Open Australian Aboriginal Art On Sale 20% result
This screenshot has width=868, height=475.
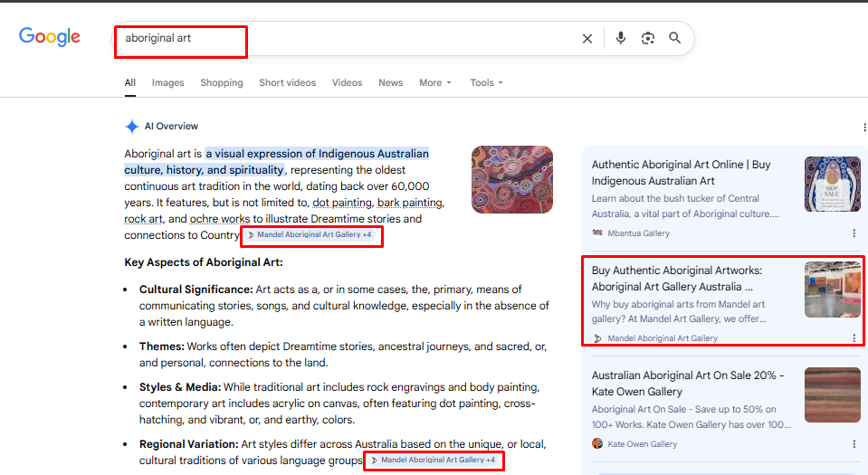[688, 383]
